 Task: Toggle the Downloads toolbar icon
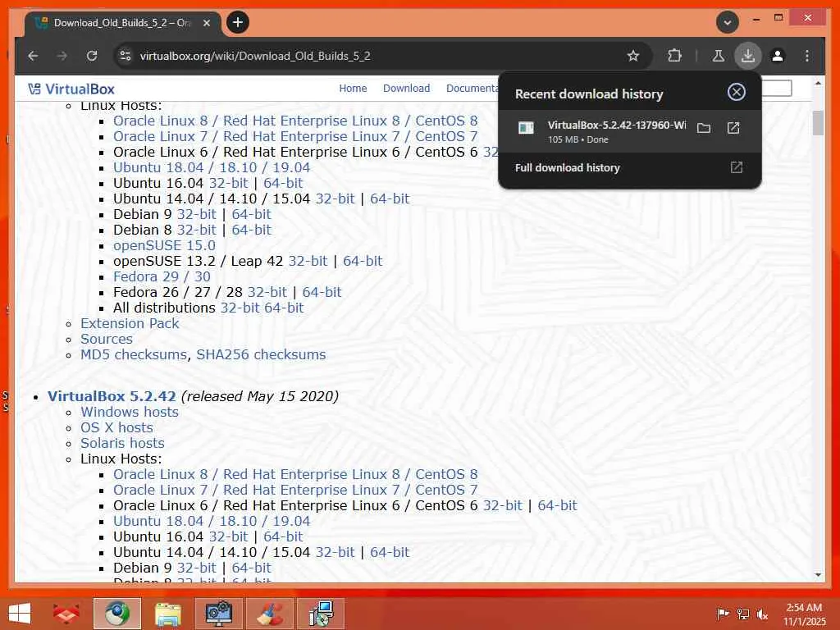pos(748,56)
